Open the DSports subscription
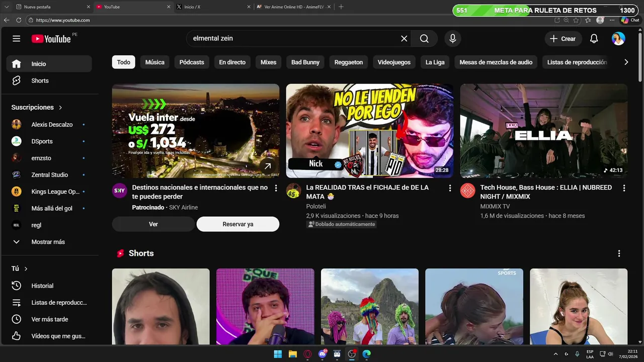This screenshot has width=644, height=362. point(49,141)
